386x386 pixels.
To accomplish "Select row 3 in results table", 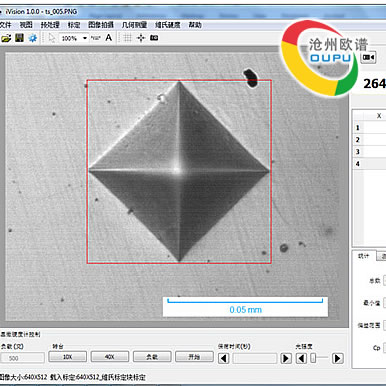I will (x=369, y=152).
